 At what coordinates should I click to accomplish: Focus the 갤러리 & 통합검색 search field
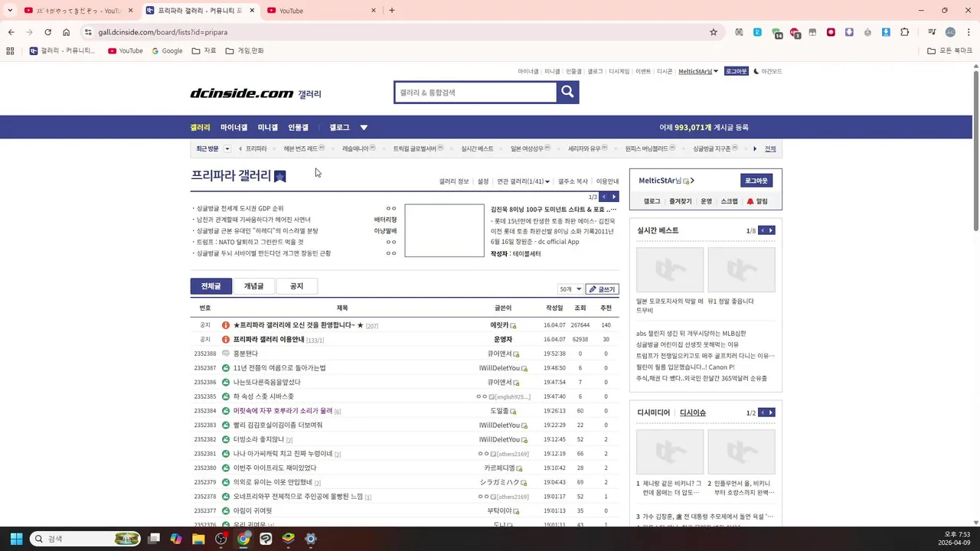[x=475, y=92]
